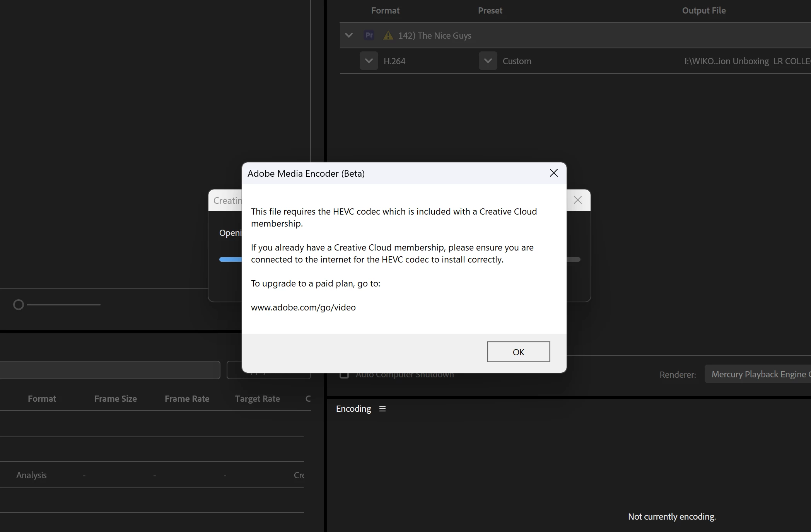This screenshot has height=532, width=811.
Task: Click the H.264 format text
Action: (394, 61)
